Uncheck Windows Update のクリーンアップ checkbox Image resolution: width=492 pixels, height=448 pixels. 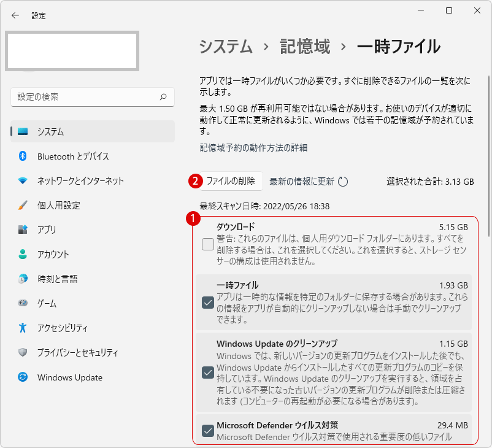[208, 373]
